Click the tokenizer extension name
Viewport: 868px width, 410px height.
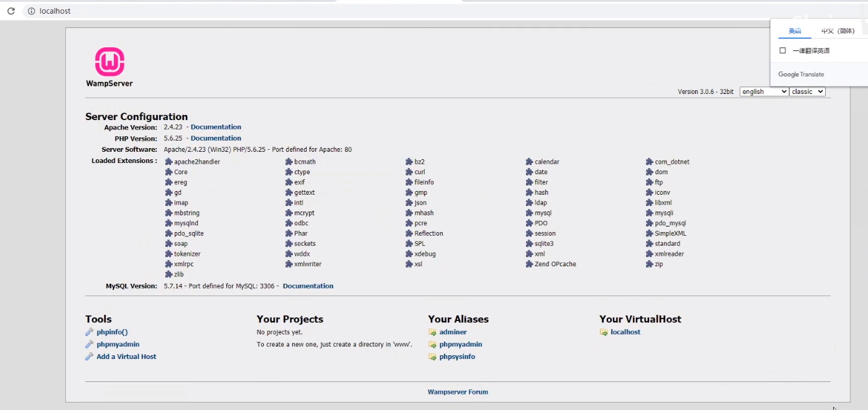(x=187, y=254)
